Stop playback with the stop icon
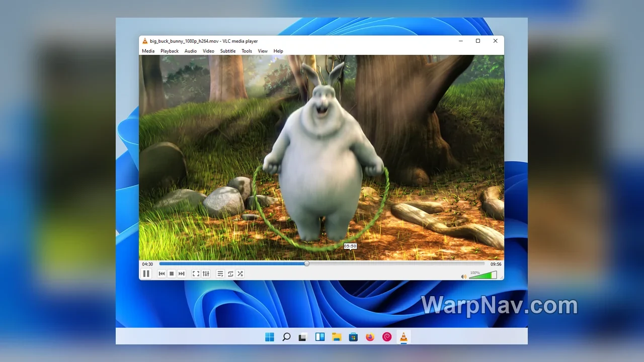Image resolution: width=644 pixels, height=362 pixels. [172, 274]
